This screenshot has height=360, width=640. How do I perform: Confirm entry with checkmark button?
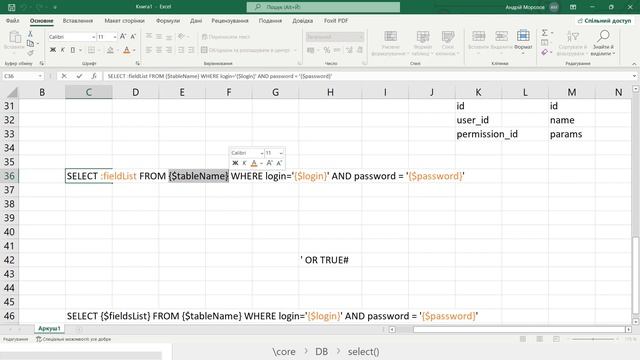[79, 76]
